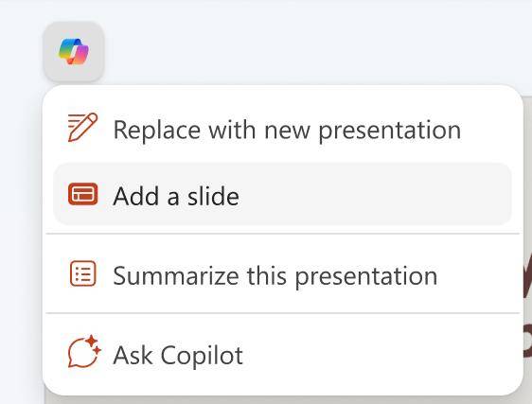
Task: Click the 'Replace with' text in first option
Action: pos(185,130)
